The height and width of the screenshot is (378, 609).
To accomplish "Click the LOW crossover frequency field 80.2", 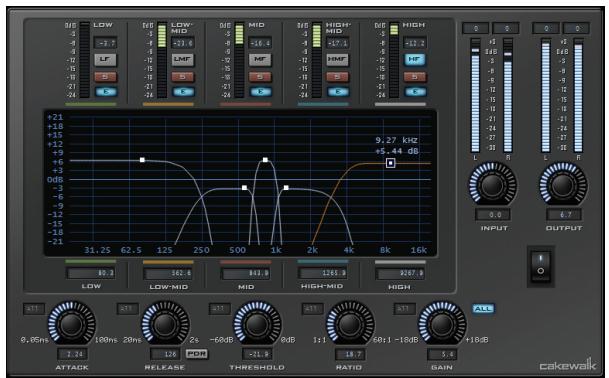I will pyautogui.click(x=91, y=273).
